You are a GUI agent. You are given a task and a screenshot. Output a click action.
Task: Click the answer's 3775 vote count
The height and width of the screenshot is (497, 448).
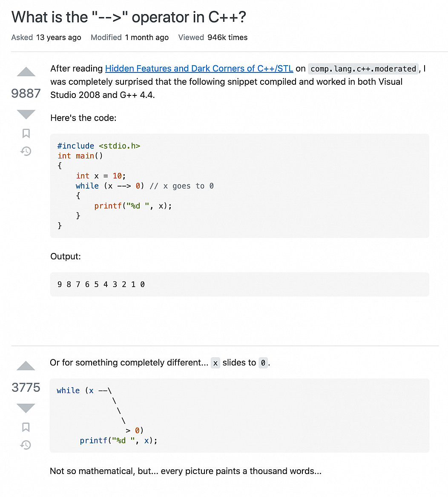click(26, 387)
